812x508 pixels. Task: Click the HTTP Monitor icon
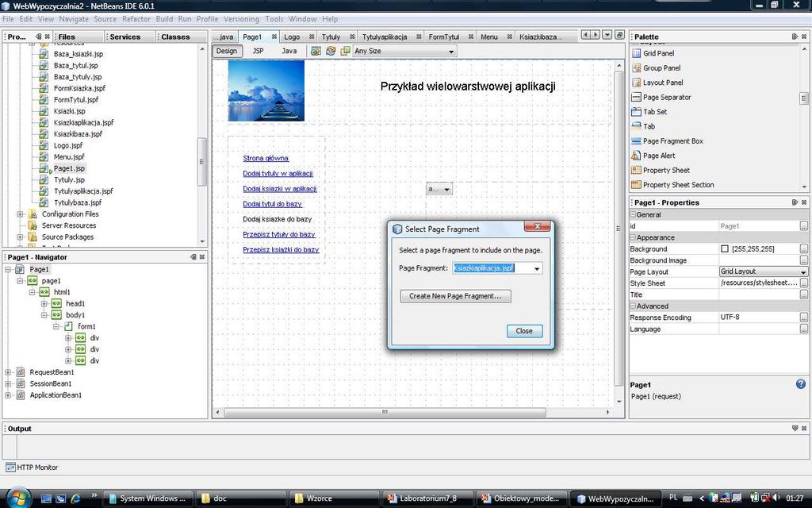10,467
